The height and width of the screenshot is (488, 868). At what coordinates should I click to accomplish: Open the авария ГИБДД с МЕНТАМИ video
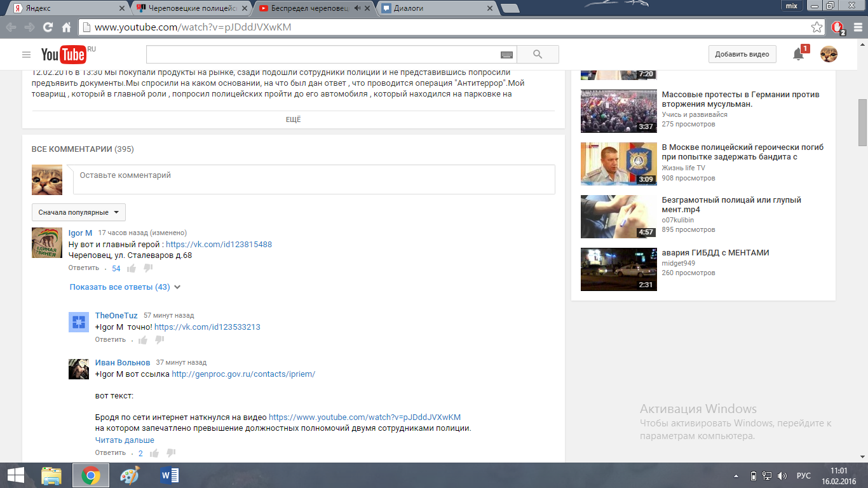pyautogui.click(x=715, y=252)
